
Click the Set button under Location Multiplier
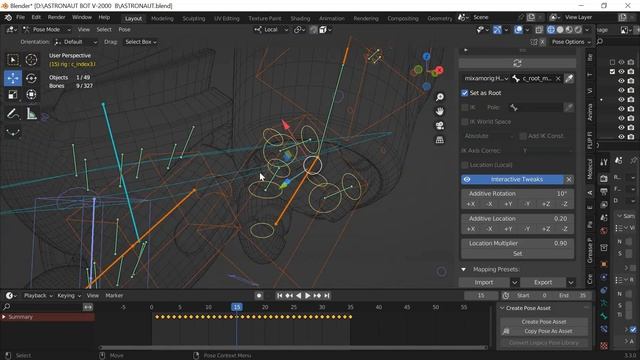(x=518, y=253)
